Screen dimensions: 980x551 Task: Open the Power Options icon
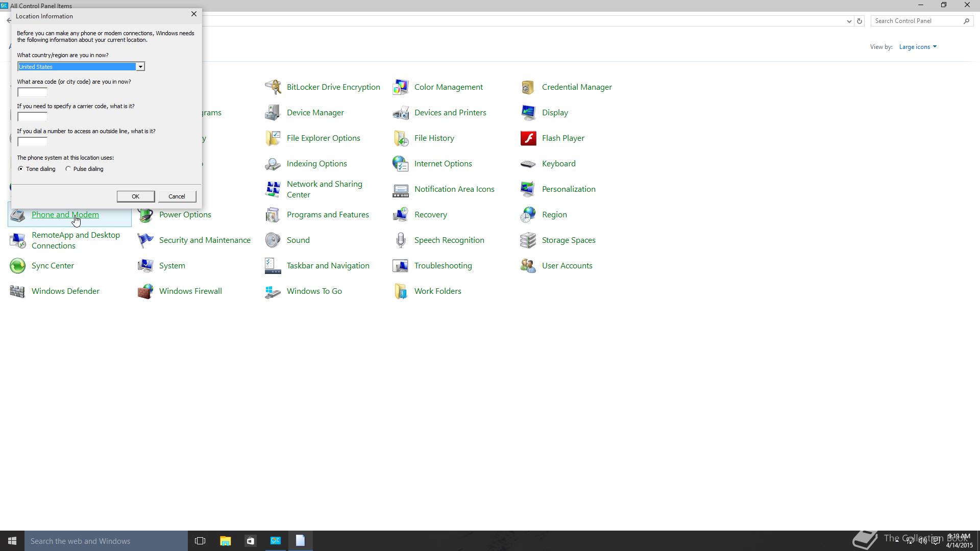(x=145, y=216)
